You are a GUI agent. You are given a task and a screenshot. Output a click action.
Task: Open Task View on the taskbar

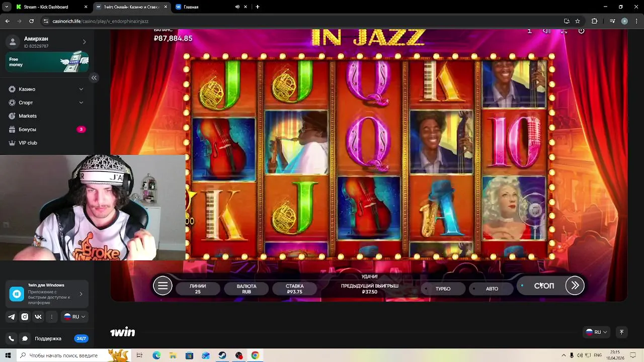click(140, 355)
